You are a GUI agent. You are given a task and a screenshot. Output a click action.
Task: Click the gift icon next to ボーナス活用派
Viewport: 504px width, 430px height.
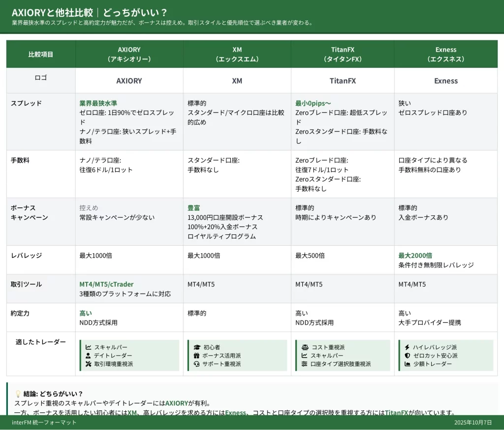tap(197, 356)
